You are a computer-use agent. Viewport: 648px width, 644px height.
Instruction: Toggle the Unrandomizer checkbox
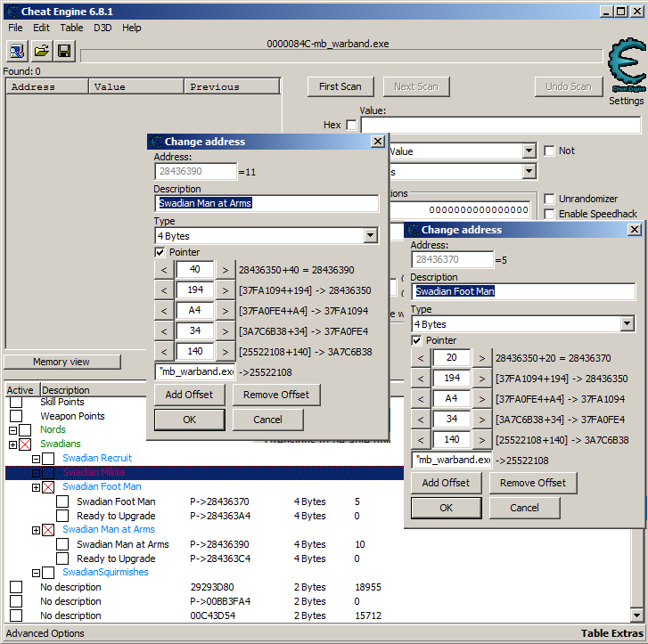pyautogui.click(x=549, y=199)
